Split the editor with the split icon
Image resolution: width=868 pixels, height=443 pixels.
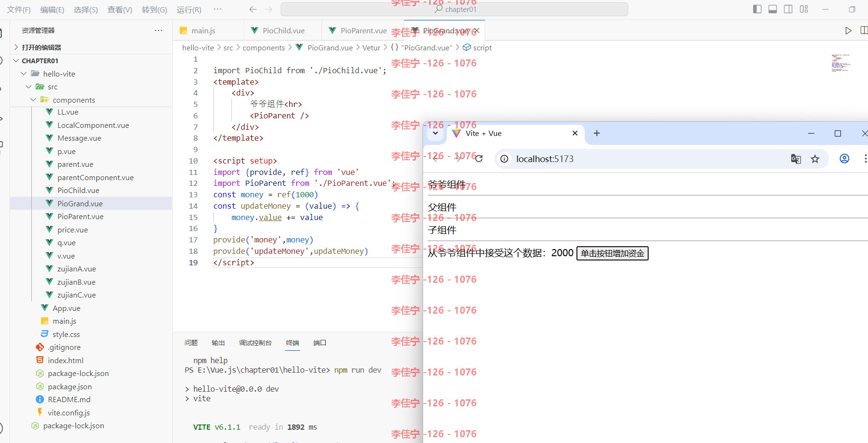pos(864,30)
